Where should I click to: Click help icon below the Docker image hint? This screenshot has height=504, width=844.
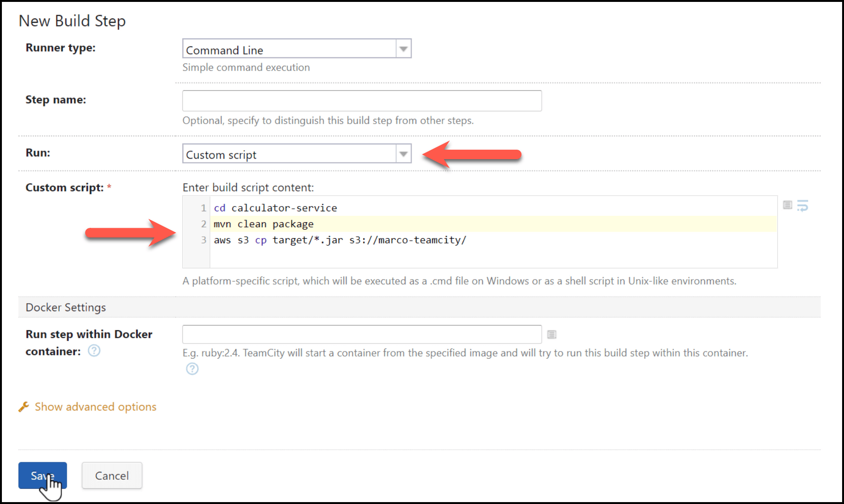click(192, 369)
